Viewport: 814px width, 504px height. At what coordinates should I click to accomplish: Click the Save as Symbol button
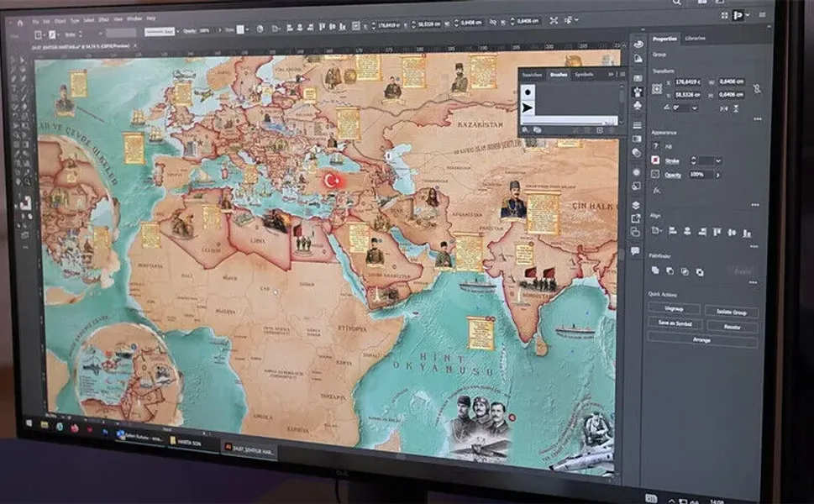pos(675,323)
